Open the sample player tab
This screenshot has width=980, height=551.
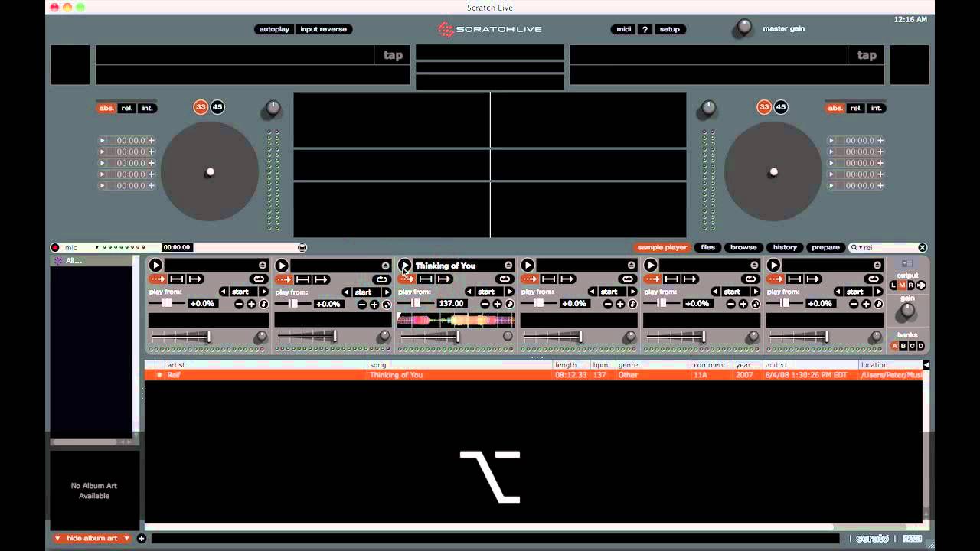coord(662,248)
